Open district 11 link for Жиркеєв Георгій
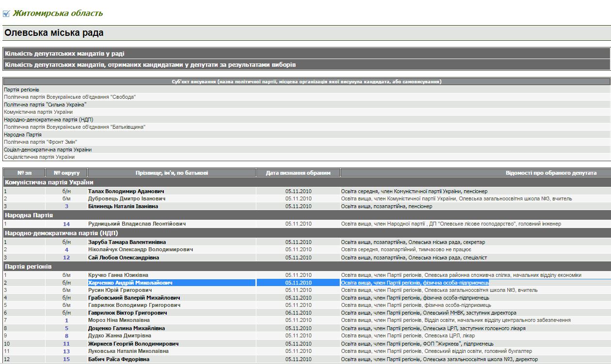This screenshot has width=611, height=364. [66, 344]
